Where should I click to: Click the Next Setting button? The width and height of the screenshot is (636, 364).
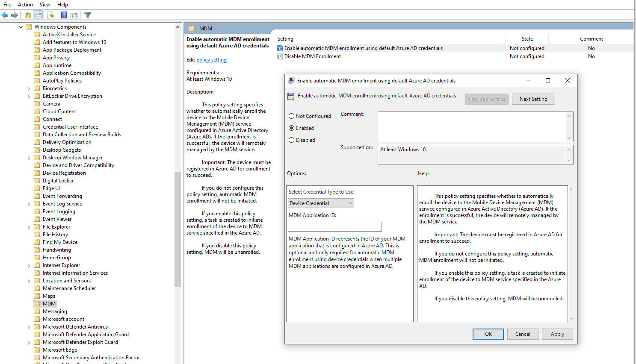[533, 99]
